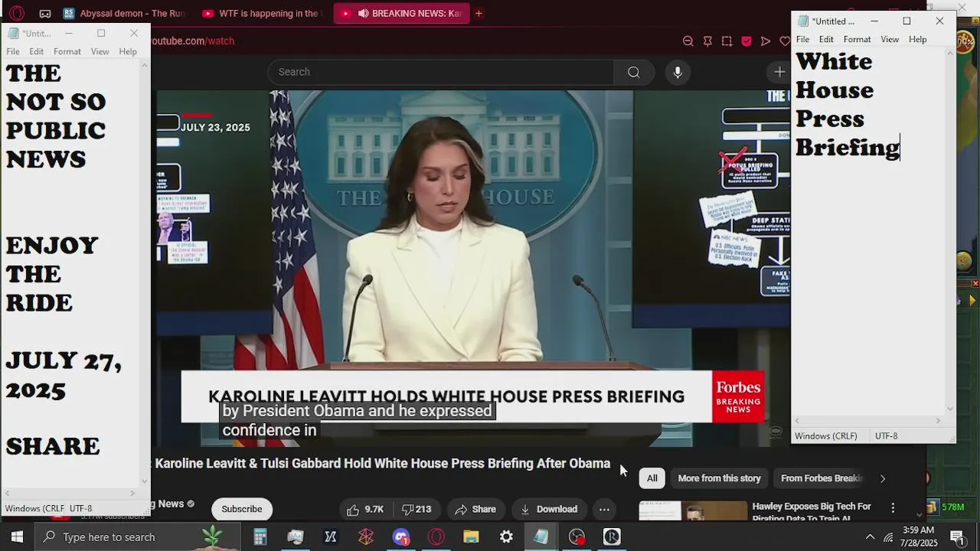Open File menu in left Notepad

tap(13, 51)
